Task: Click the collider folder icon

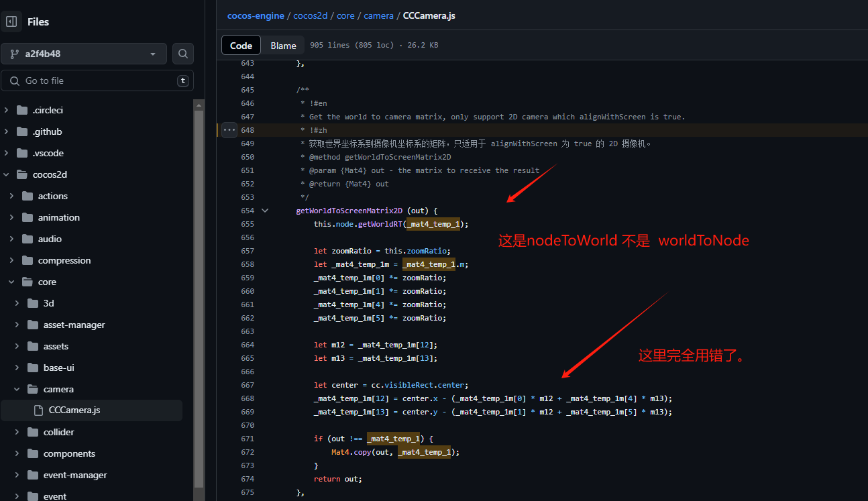Action: coord(33,432)
